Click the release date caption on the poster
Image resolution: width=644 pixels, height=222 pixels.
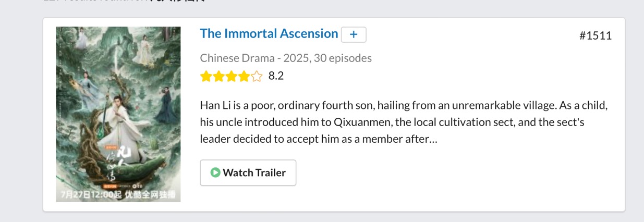118,195
